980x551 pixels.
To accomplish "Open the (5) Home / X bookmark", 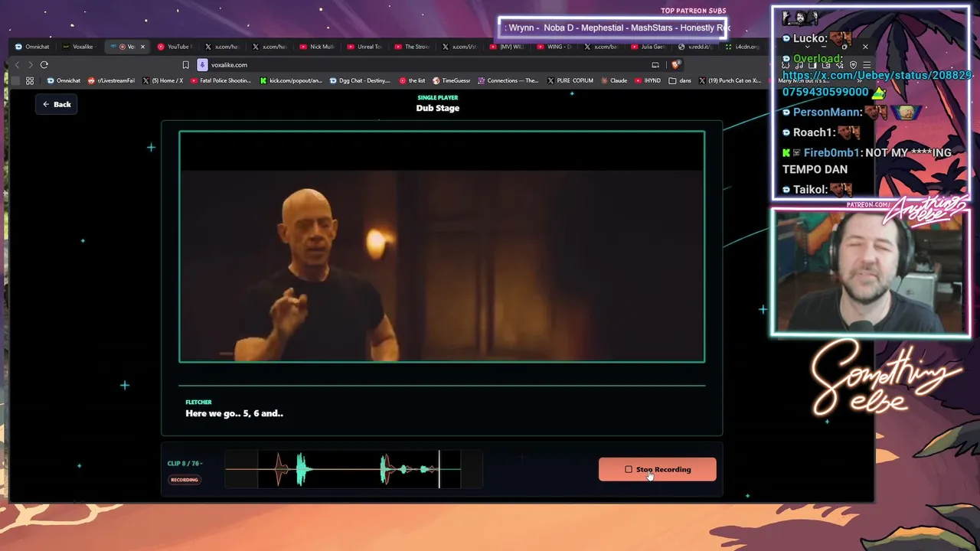I will [163, 80].
